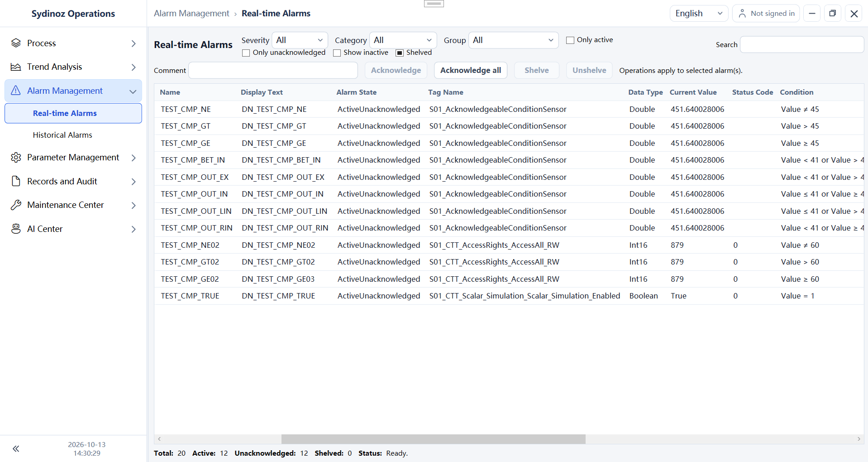The width and height of the screenshot is (868, 462).
Task: Click the Acknowledge all button
Action: (x=471, y=70)
